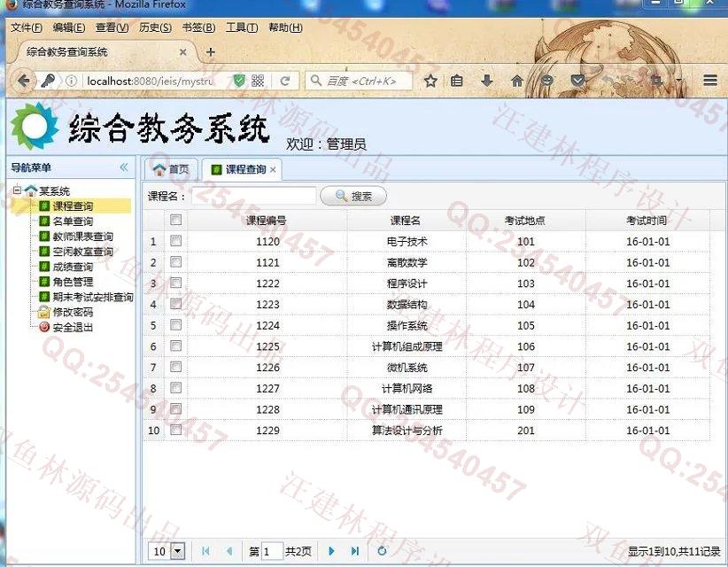Open 空闲教室查询 in navigation tree

coord(82,252)
